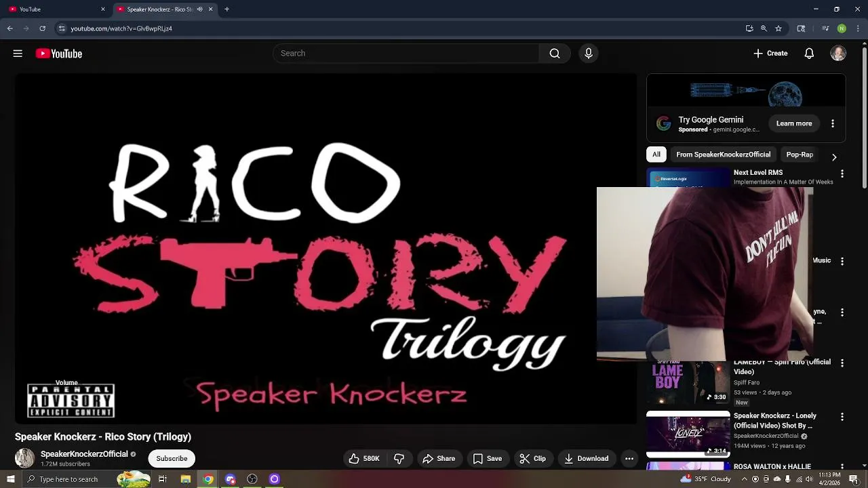Open the account avatar menu
This screenshot has height=488, width=868.
coord(838,54)
